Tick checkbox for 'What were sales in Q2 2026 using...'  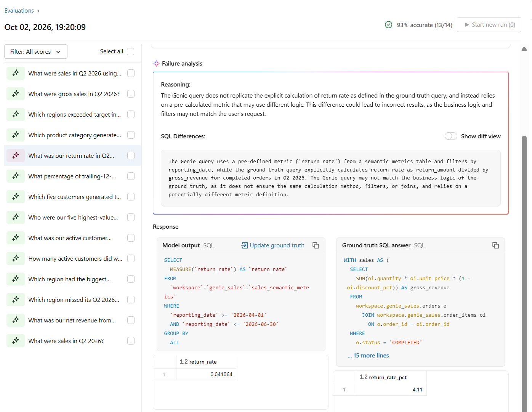click(131, 73)
